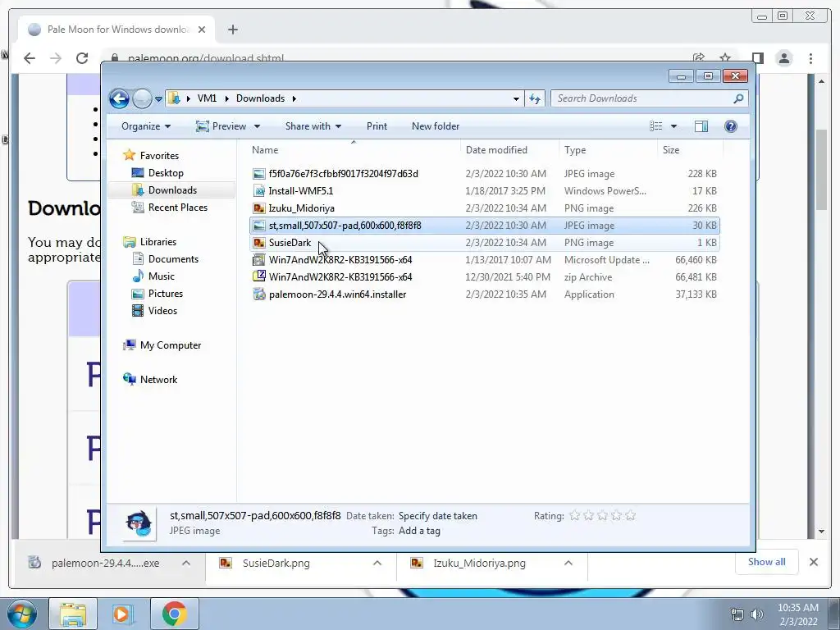
Task: Click the Explorer forward navigation arrow
Action: point(142,98)
